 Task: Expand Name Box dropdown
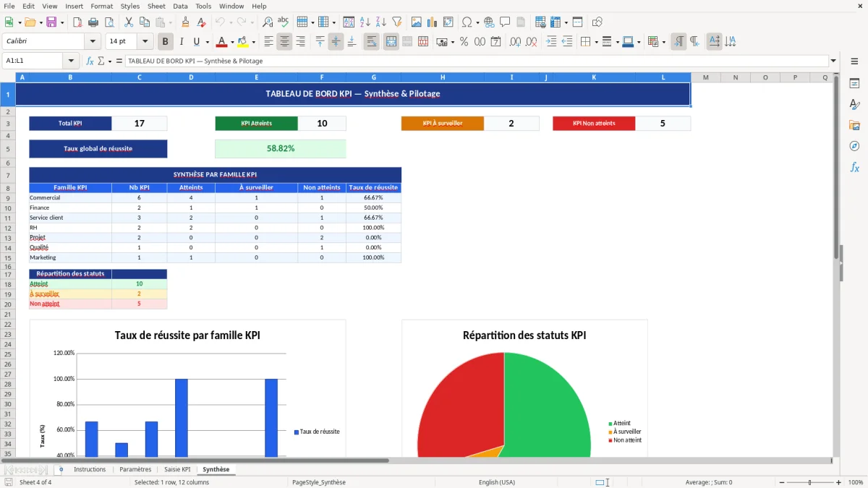[x=71, y=61]
